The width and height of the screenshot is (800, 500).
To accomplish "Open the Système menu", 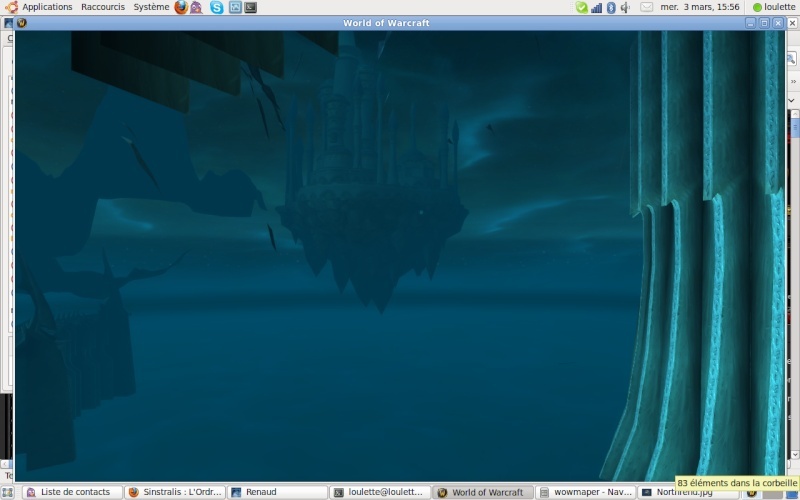I will tap(151, 7).
